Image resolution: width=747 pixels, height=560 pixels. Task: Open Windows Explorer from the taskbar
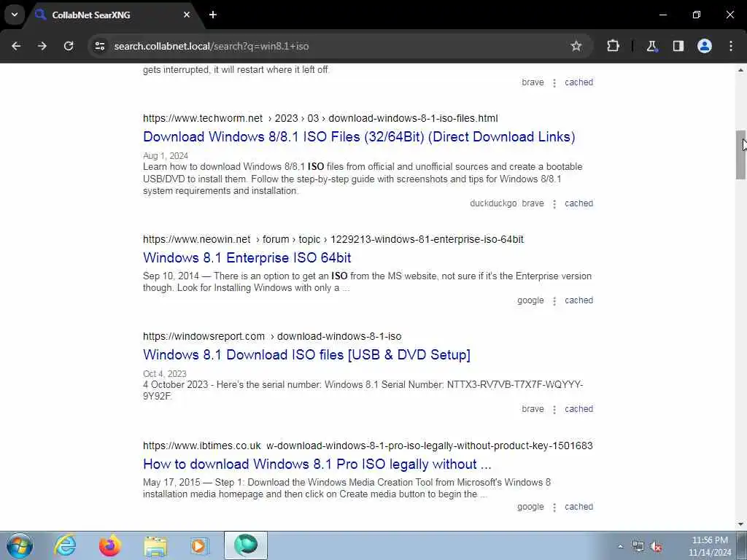(155, 545)
